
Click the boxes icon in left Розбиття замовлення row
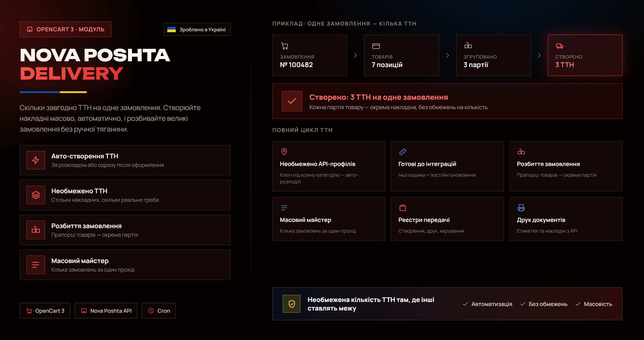(36, 230)
